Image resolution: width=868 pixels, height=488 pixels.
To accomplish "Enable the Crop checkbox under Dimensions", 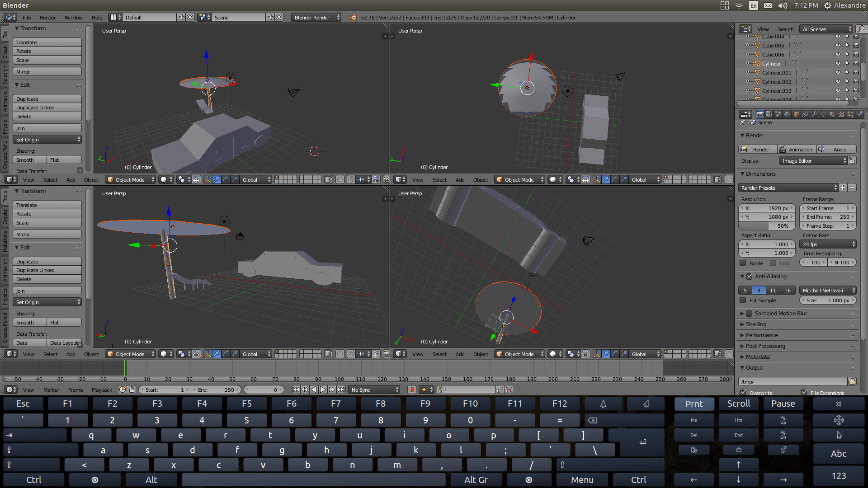I will [x=772, y=263].
